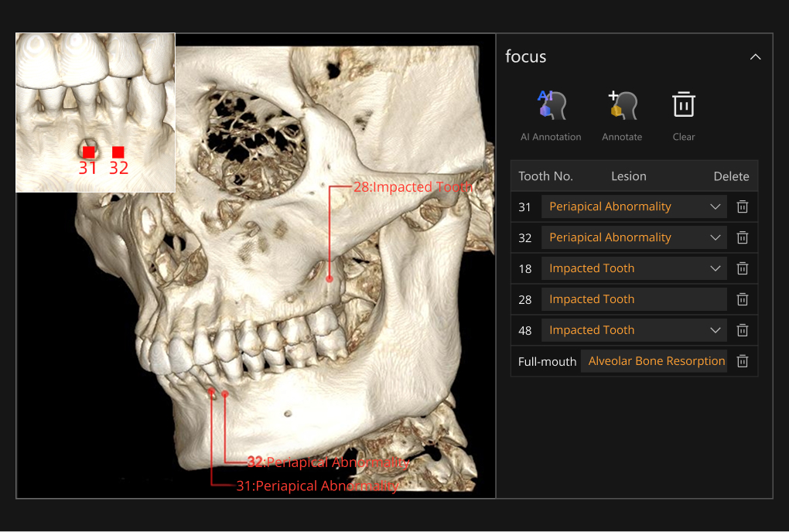Select the Lesion column header

click(628, 176)
